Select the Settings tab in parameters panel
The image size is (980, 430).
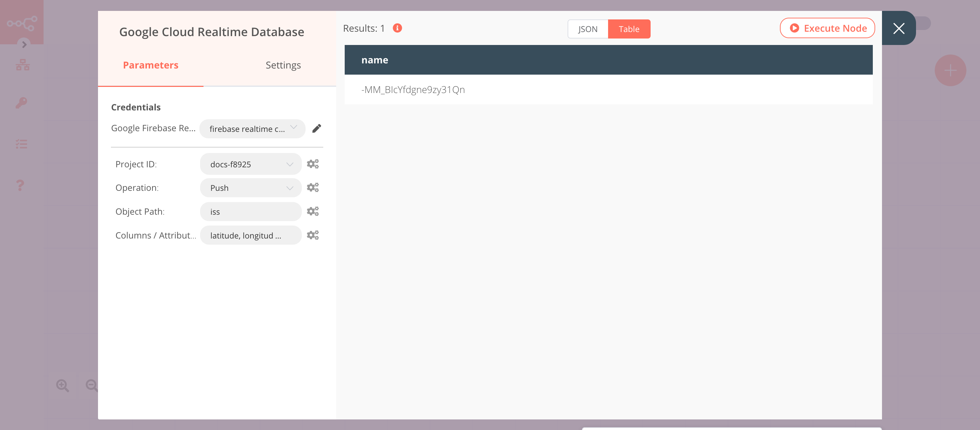tap(283, 65)
